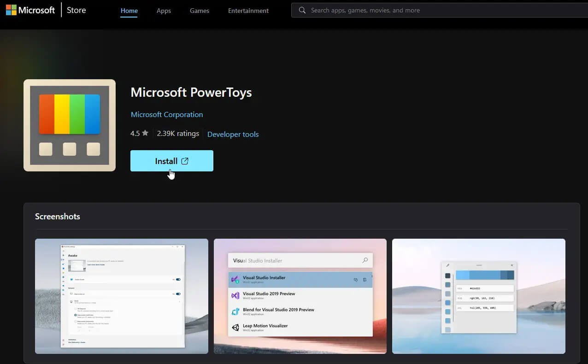The image size is (588, 364).
Task: Click the search magnifier icon in header
Action: pyautogui.click(x=302, y=10)
